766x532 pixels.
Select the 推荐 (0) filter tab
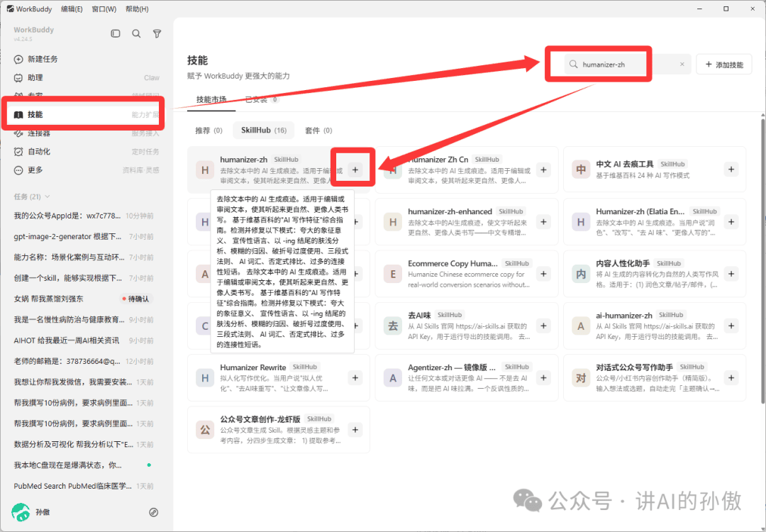(x=209, y=131)
